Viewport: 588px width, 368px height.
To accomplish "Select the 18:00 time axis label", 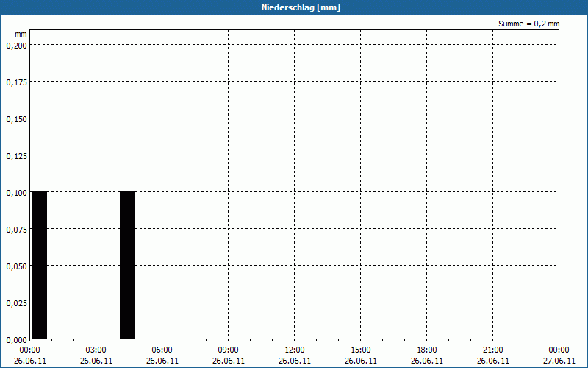I will pos(427,350).
